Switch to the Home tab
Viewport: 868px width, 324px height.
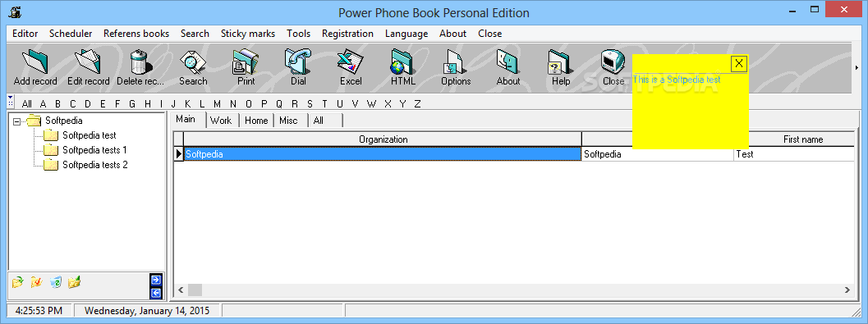coord(256,121)
